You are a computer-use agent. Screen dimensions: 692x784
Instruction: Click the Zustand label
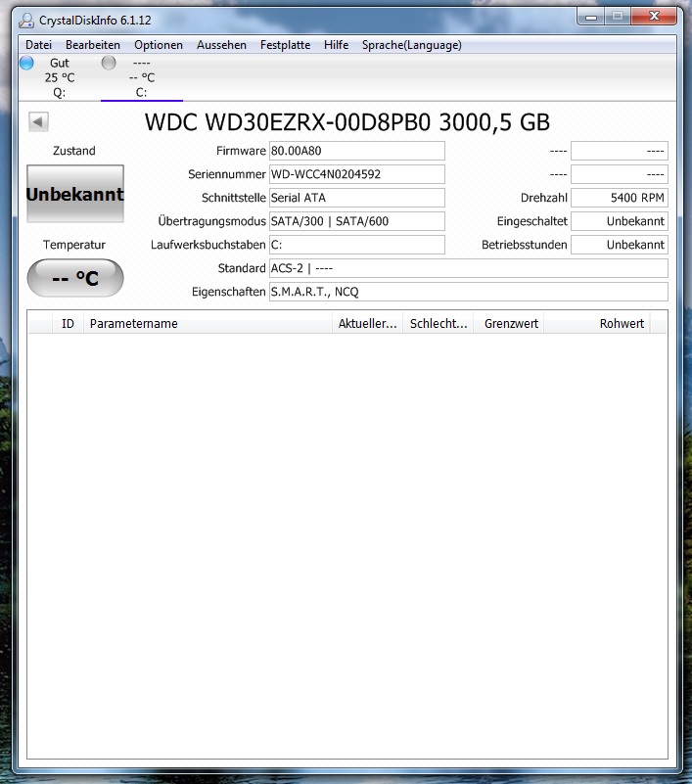[74, 151]
